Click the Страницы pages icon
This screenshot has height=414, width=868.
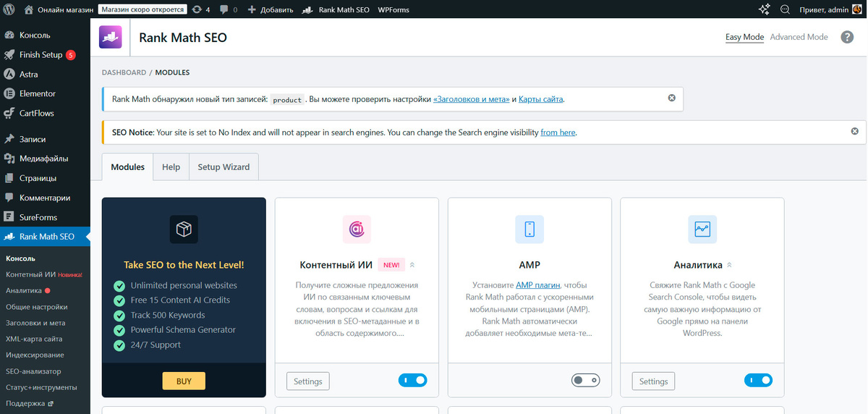(9, 178)
